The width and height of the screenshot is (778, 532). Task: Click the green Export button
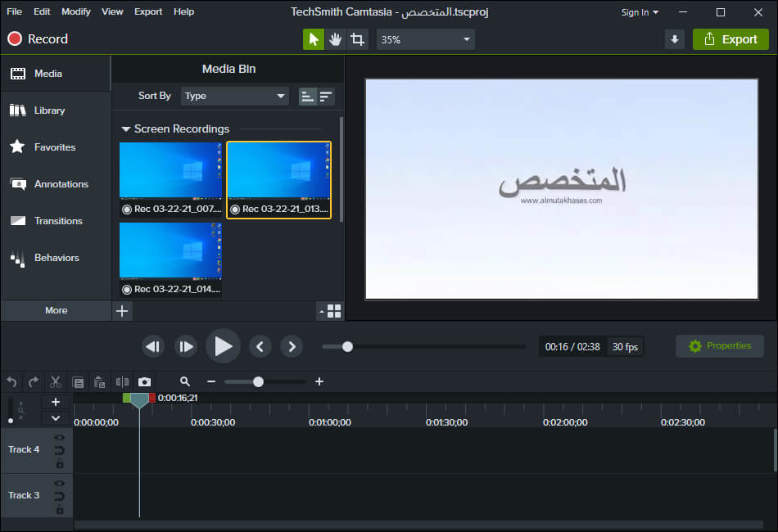coord(731,39)
